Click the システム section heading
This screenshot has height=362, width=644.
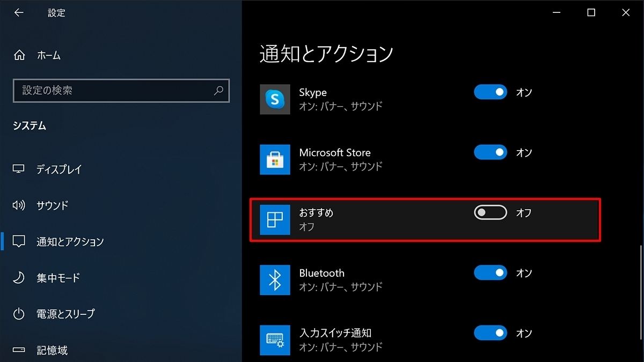pos(30,125)
